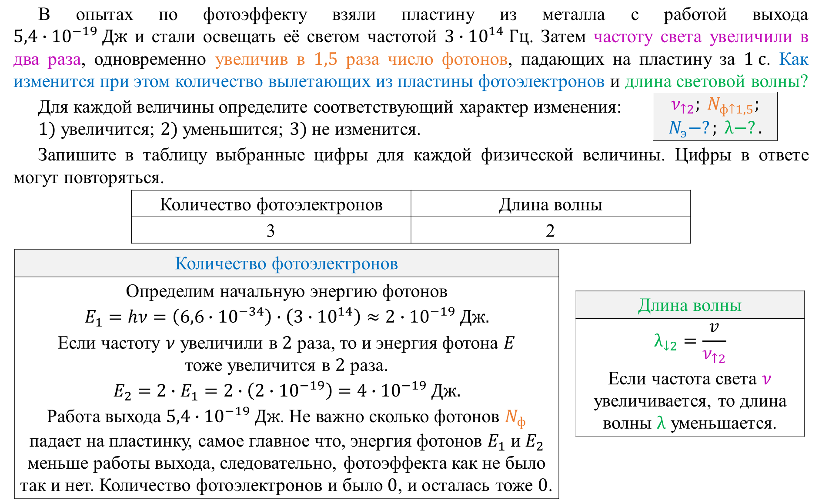Click the magenta phrase 'частоту света увеличили в'
Viewport: 822px width, 504px height.
[x=701, y=37]
